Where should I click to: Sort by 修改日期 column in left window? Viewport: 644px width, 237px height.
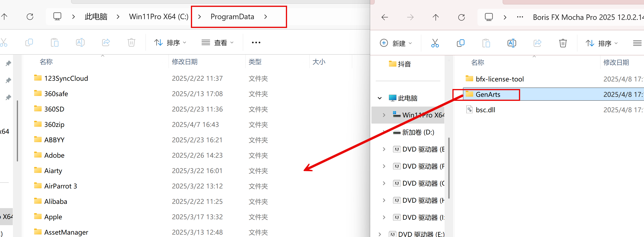pyautogui.click(x=185, y=62)
